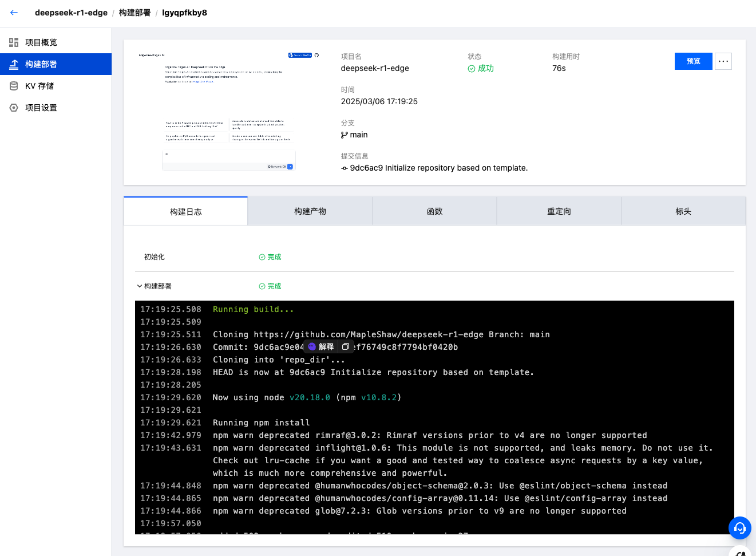Click the 构建部署 breadcrumb link
756x556 pixels.
[134, 13]
